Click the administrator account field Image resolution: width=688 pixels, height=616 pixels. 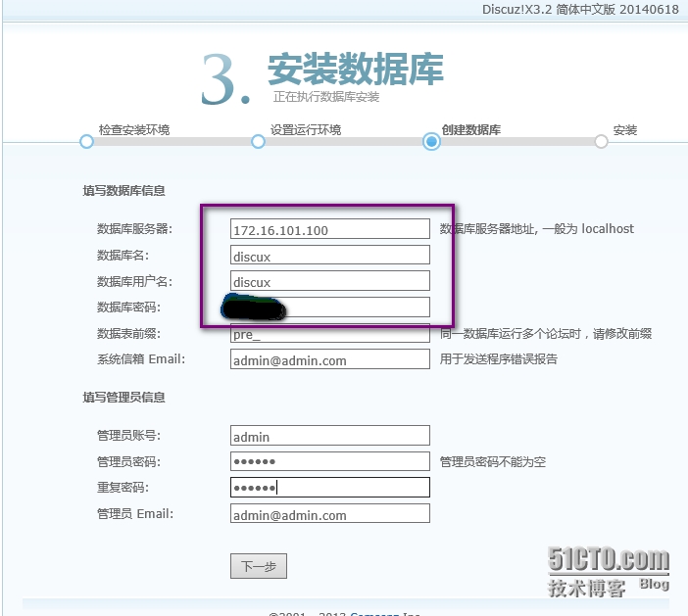tap(330, 436)
